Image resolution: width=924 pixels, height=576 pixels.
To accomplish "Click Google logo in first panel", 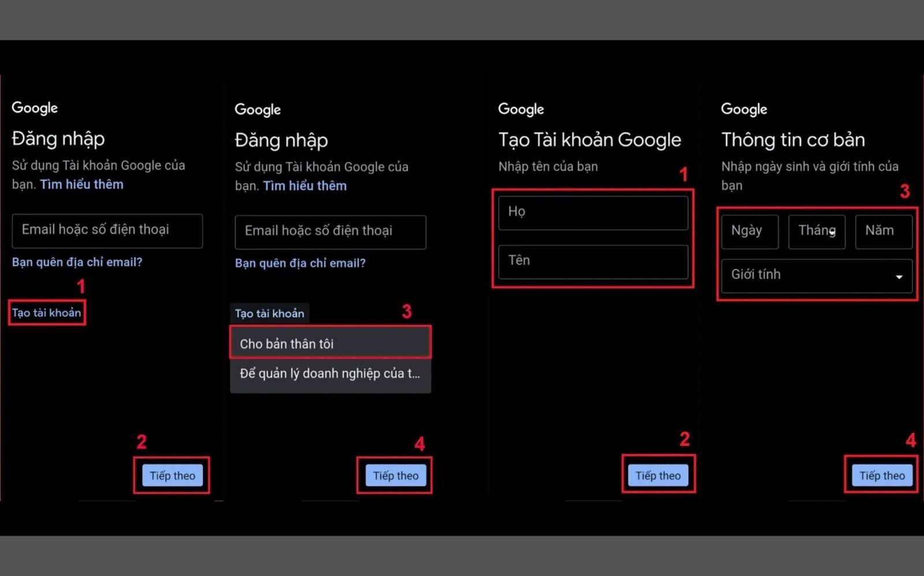I will coord(35,108).
